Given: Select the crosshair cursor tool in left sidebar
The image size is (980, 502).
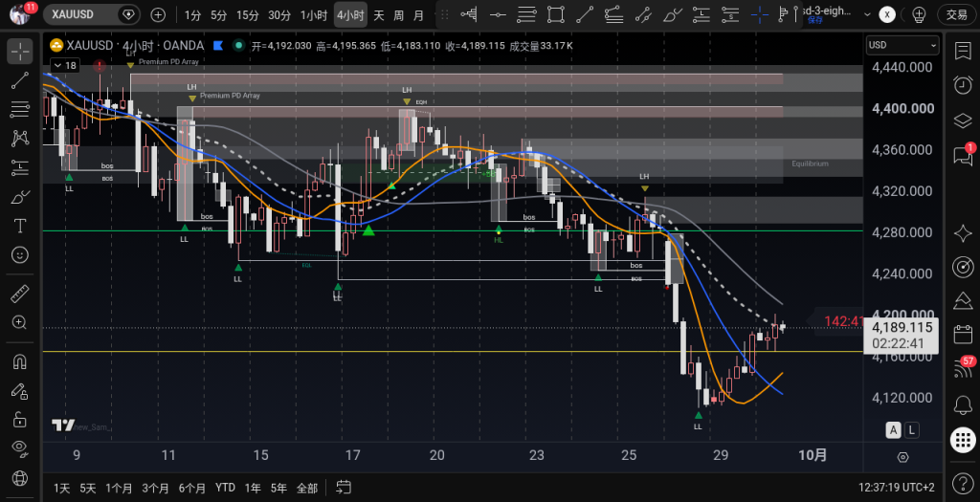Looking at the screenshot, I should [x=20, y=52].
